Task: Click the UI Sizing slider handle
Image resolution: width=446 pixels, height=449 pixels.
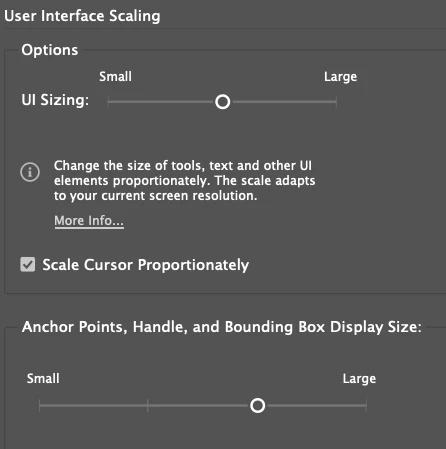Action: tap(223, 102)
